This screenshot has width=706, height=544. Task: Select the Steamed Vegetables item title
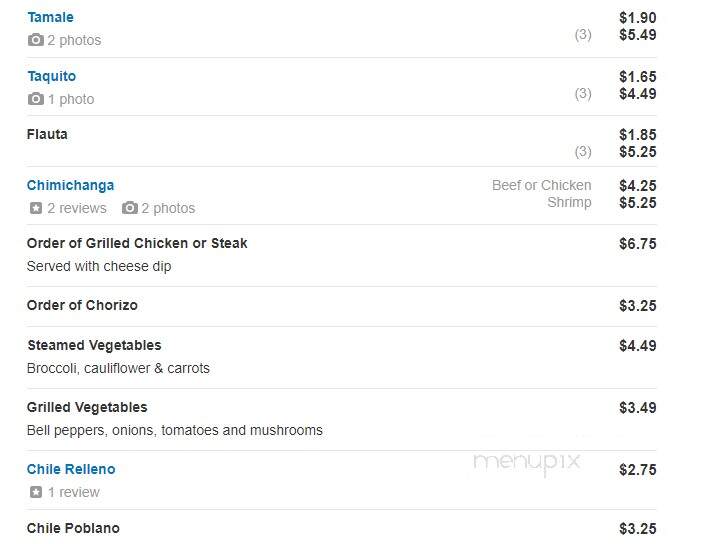pyautogui.click(x=94, y=345)
